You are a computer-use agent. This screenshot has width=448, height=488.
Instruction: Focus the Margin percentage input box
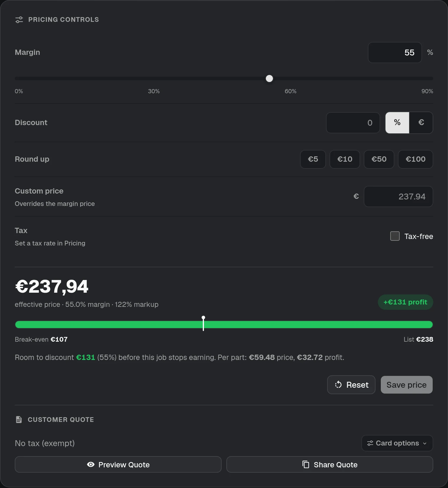click(395, 53)
